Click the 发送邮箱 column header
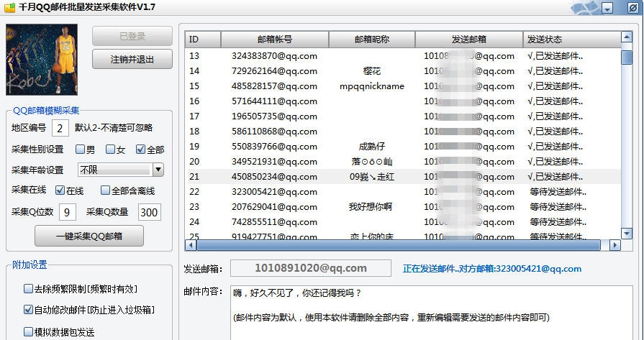 click(x=469, y=40)
